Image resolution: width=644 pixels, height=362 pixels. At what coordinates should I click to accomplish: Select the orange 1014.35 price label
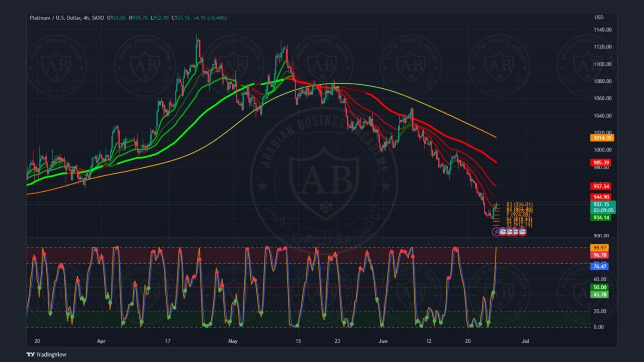(x=602, y=138)
